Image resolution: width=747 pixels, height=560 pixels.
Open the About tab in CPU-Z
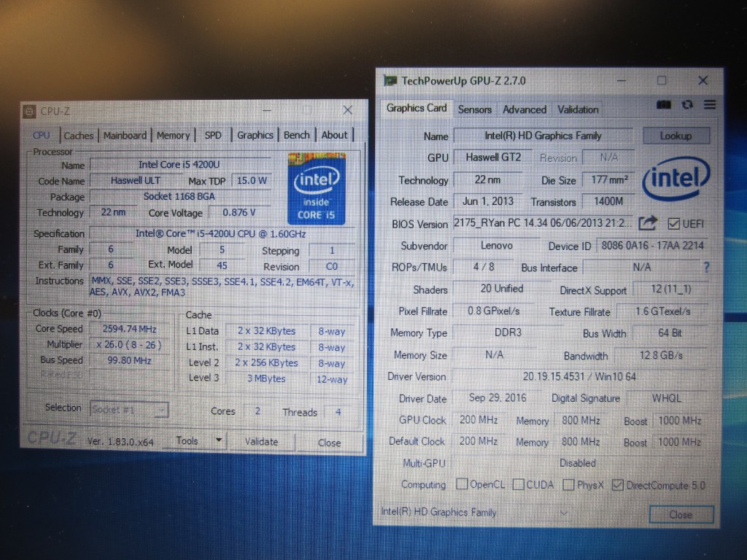[x=334, y=135]
